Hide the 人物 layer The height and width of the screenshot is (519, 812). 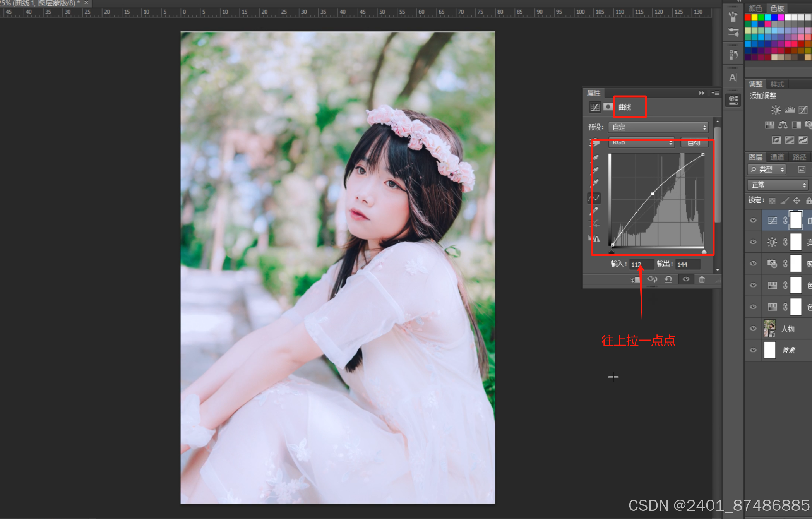pyautogui.click(x=753, y=328)
